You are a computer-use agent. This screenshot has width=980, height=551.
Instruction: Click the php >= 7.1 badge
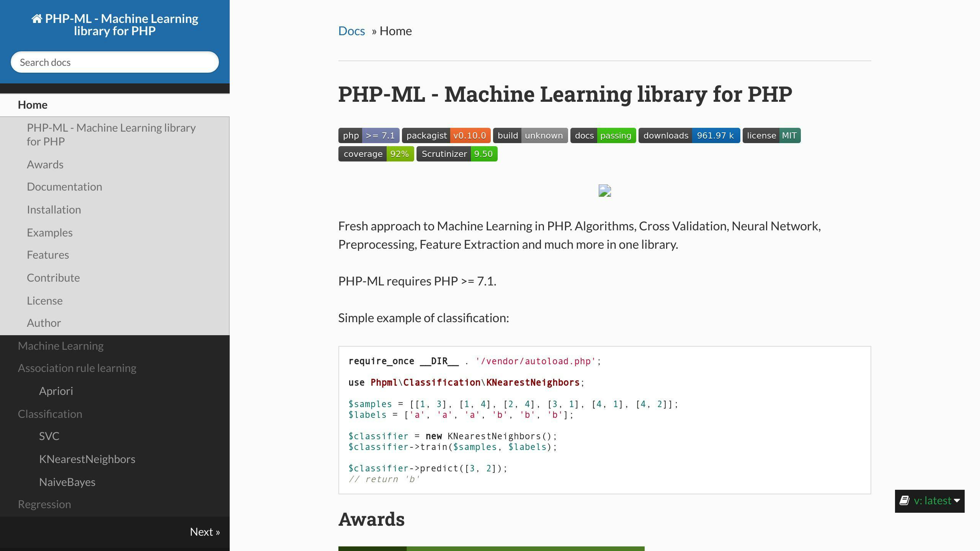click(x=368, y=135)
